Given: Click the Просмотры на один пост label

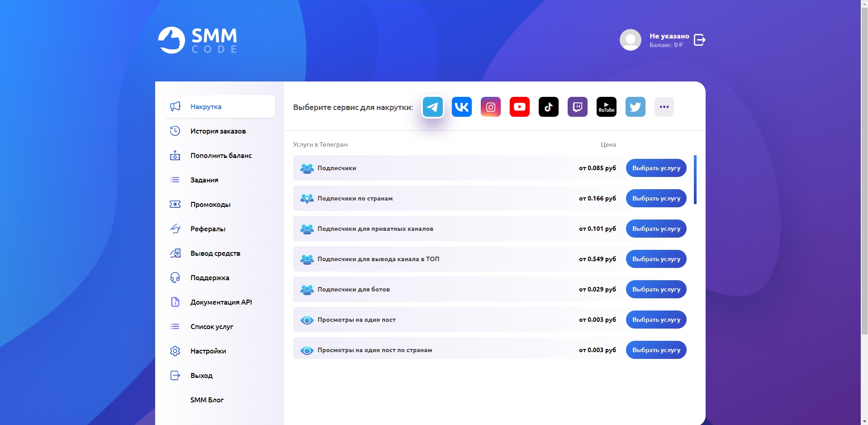Looking at the screenshot, I should click(x=356, y=320).
